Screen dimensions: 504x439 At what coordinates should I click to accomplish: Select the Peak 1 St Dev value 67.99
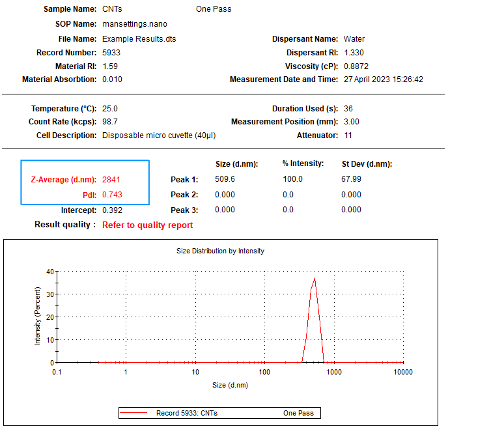352,179
